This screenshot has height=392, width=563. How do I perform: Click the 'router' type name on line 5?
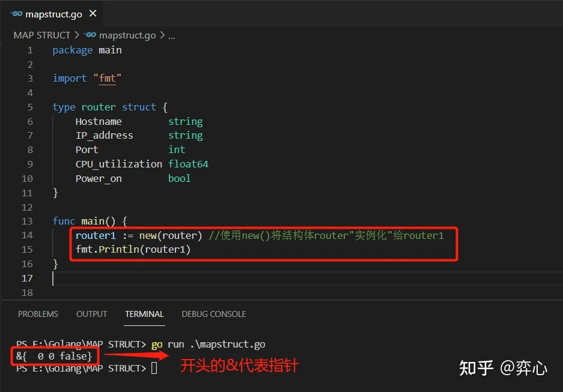(x=99, y=107)
